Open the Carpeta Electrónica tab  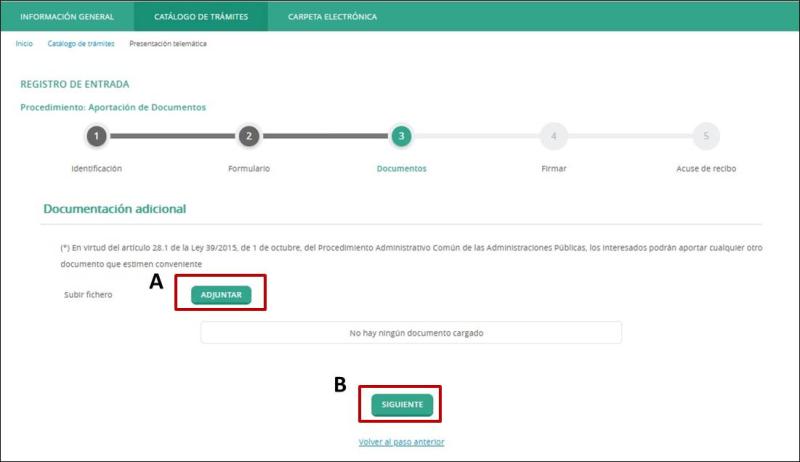point(332,17)
